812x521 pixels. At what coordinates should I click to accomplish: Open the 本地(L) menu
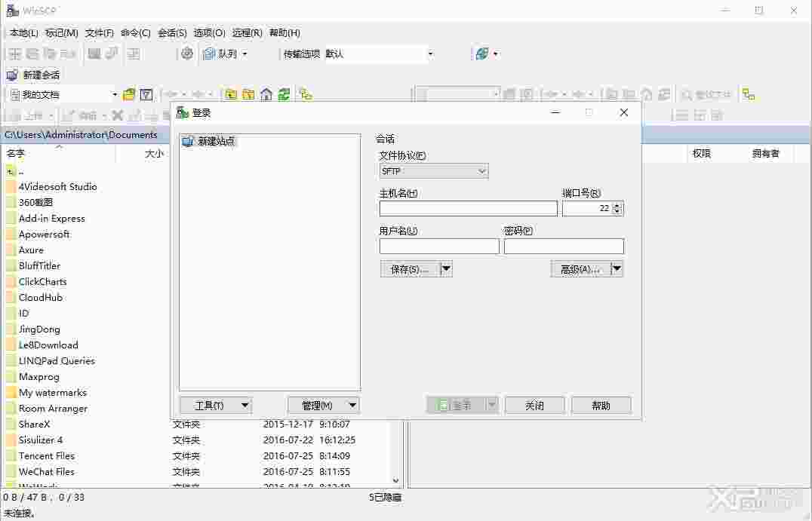pyautogui.click(x=24, y=32)
